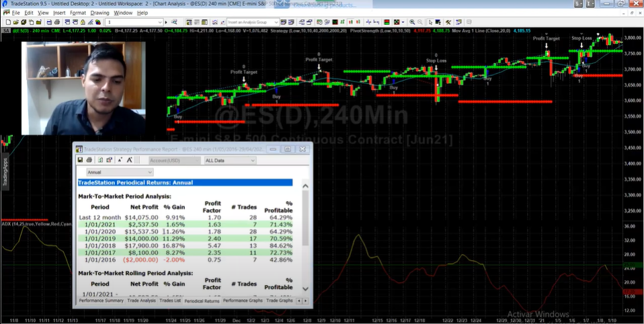Screen dimensions: 644x324
Task: Open the Edit menu
Action: (x=29, y=13)
